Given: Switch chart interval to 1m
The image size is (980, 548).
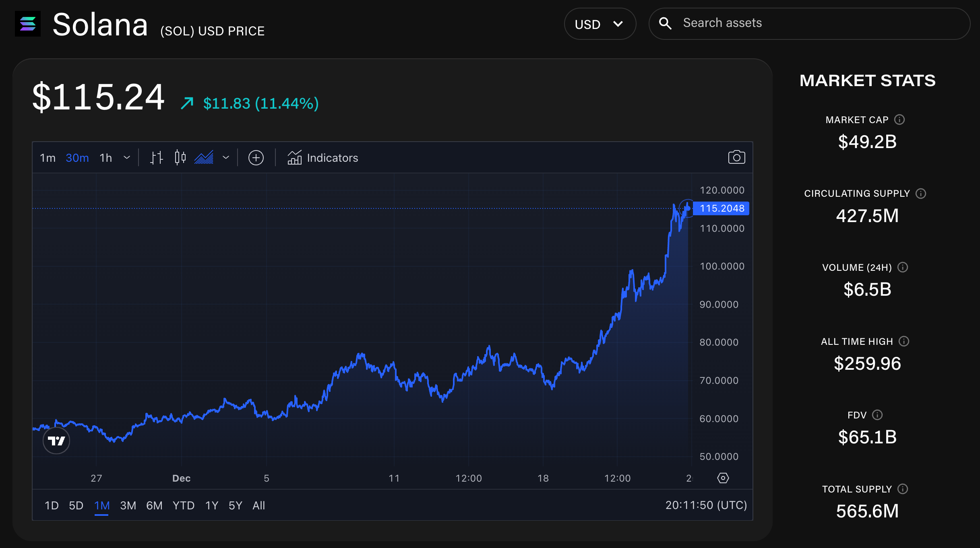Looking at the screenshot, I should [x=48, y=158].
